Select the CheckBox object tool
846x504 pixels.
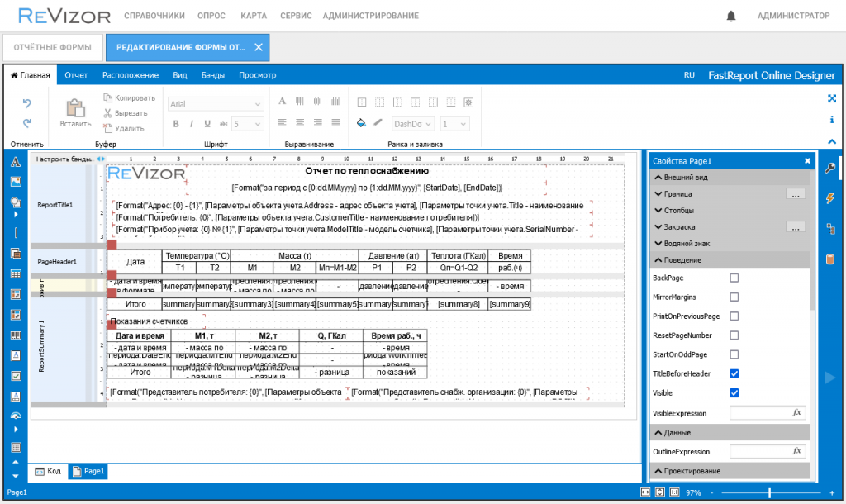pos(16,376)
